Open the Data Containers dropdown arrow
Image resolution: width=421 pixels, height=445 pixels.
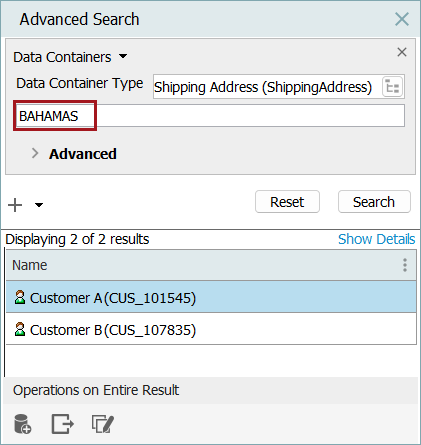(123, 56)
